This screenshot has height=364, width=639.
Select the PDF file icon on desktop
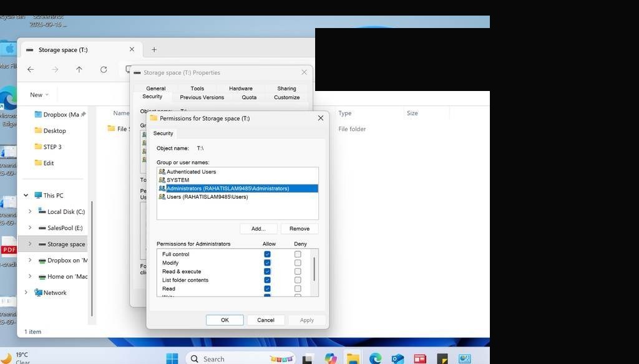[x=9, y=247]
